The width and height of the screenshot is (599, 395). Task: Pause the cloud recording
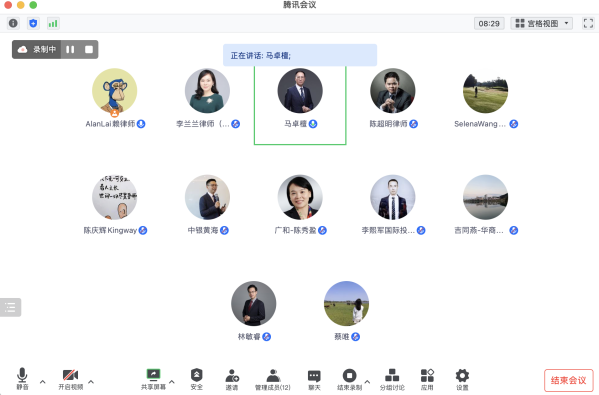pyautogui.click(x=70, y=49)
